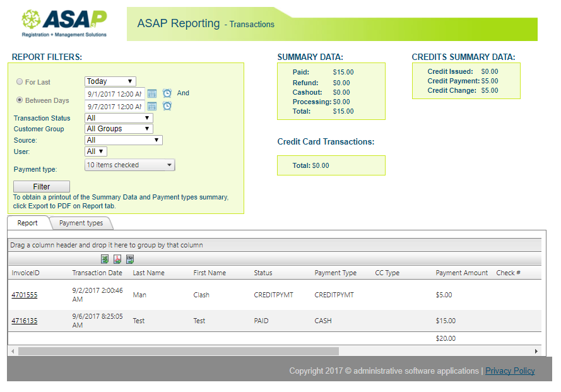Export report to CSV icon
This screenshot has height=392, width=561.
coord(130,259)
